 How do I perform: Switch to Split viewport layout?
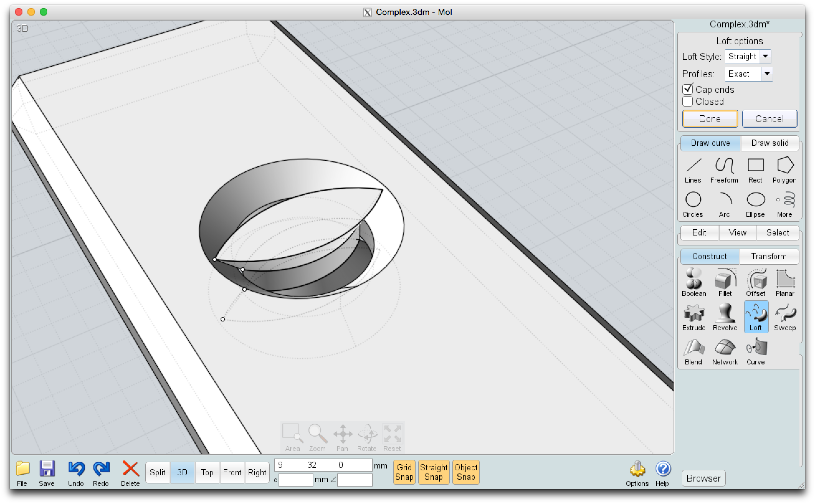click(157, 472)
